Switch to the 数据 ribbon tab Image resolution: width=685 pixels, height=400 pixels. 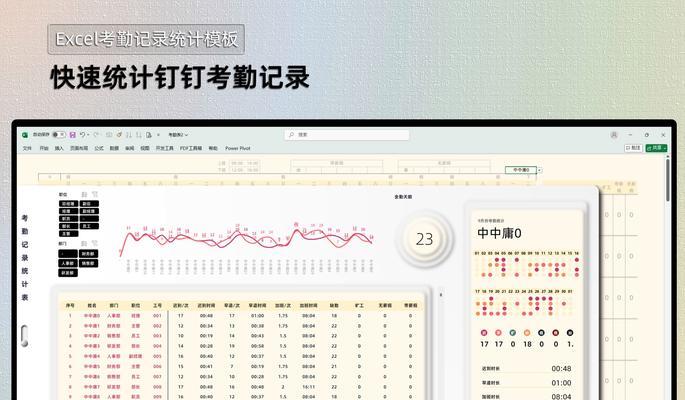[114, 148]
